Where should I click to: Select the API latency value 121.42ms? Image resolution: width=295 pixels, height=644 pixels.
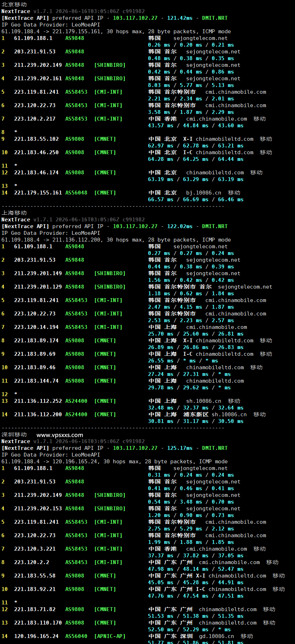[x=180, y=18]
